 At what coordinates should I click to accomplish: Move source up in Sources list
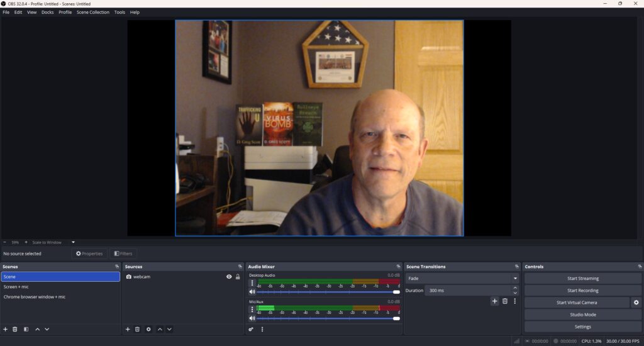(160, 329)
